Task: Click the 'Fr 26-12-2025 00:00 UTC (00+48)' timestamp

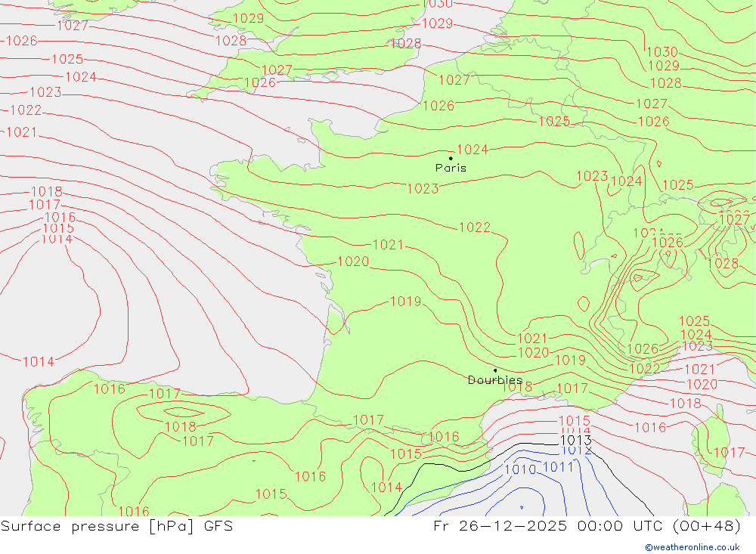Action: tap(587, 526)
